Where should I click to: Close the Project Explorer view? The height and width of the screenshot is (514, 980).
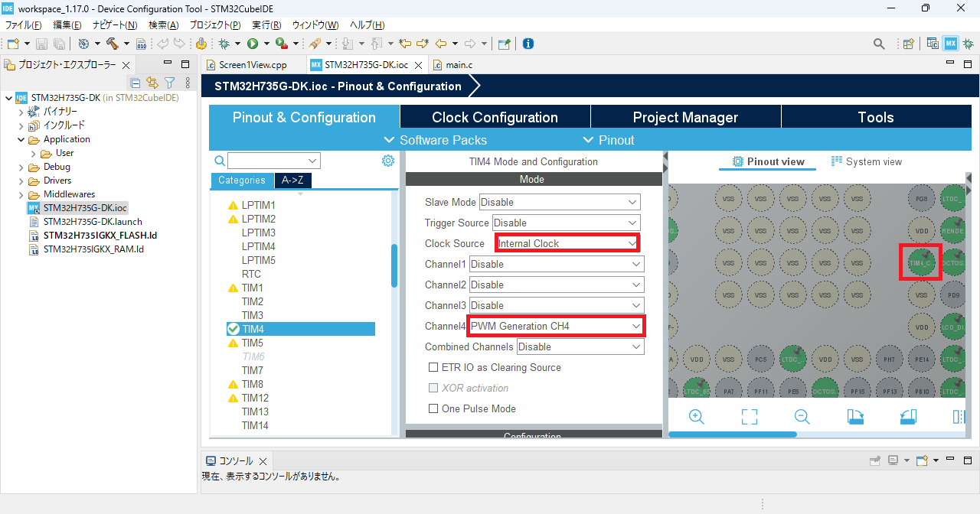coord(126,65)
